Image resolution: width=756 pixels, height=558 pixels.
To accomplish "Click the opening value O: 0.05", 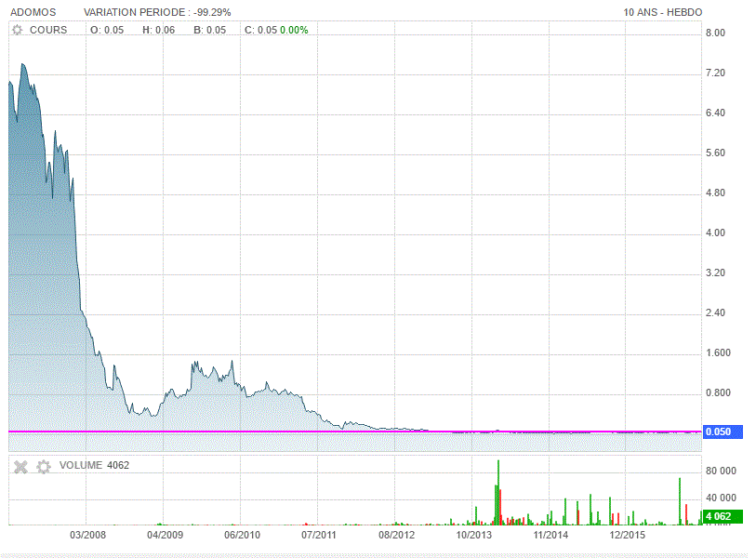I will point(107,30).
